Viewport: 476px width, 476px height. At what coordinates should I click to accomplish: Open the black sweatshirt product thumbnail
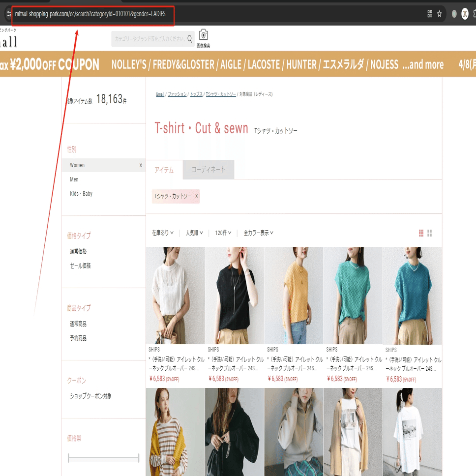(x=235, y=432)
